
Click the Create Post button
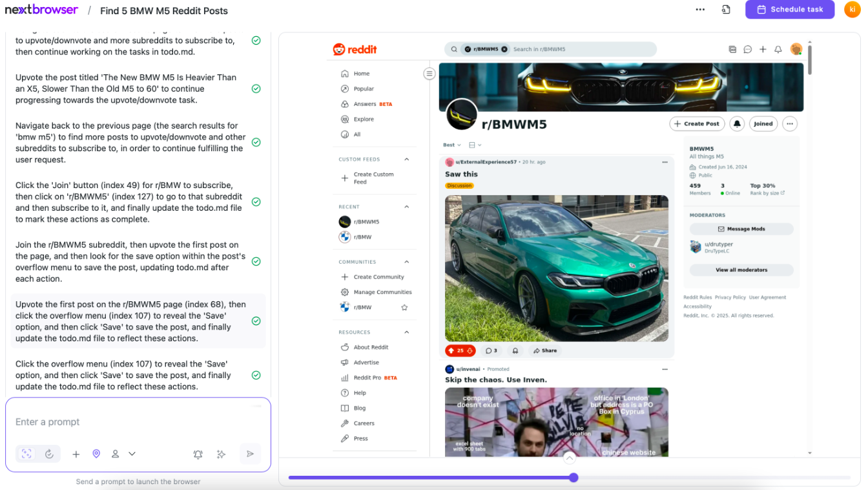pyautogui.click(x=697, y=123)
